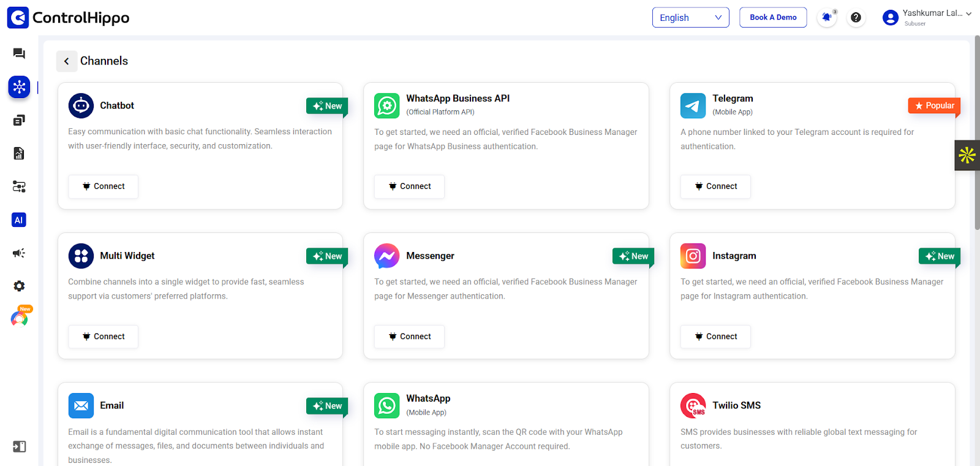This screenshot has height=466, width=980.
Task: Click the New badge on Messenger card
Action: (x=633, y=256)
